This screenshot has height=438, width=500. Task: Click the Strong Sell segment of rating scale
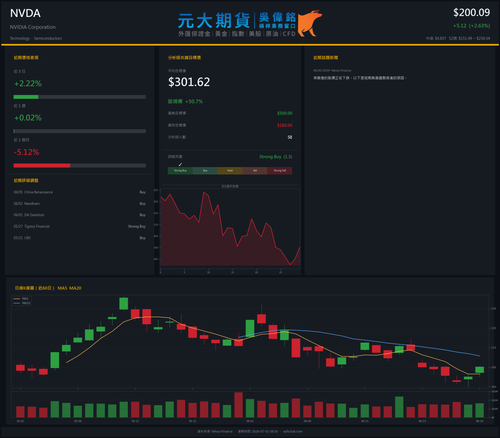280,171
